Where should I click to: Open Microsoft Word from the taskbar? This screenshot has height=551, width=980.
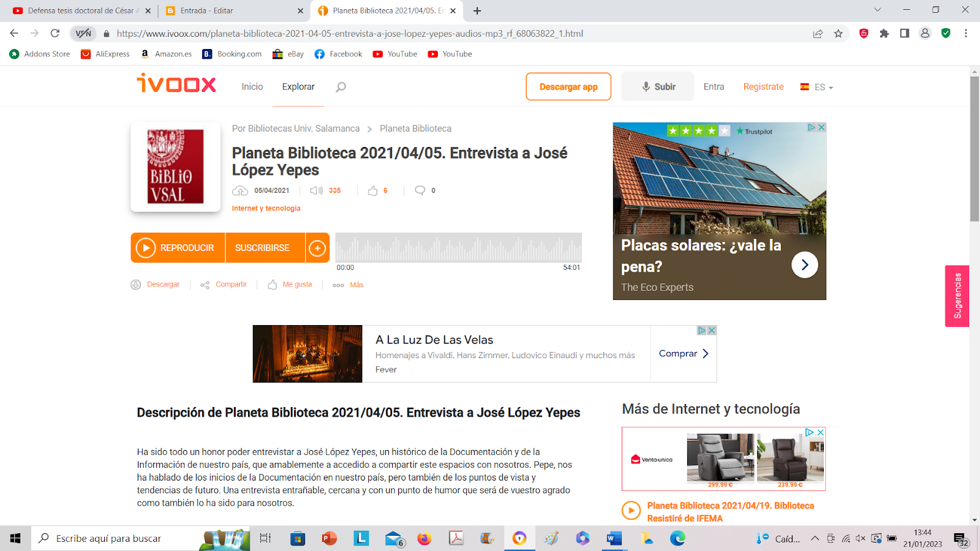tap(614, 539)
